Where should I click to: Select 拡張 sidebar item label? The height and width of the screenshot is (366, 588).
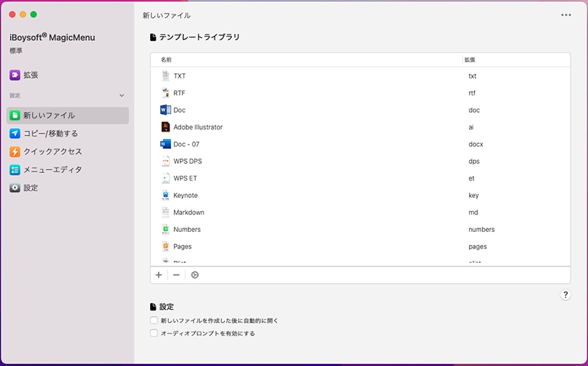point(30,75)
